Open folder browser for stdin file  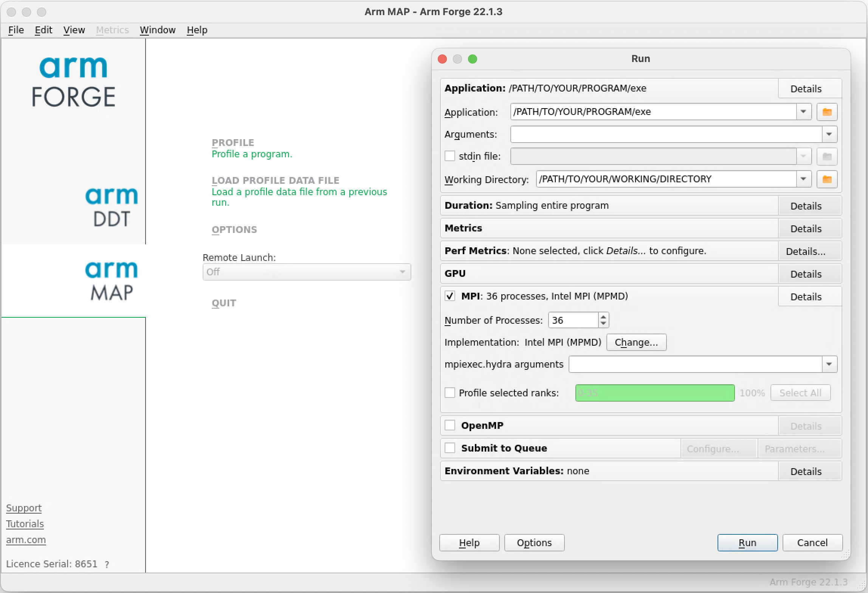(x=827, y=156)
